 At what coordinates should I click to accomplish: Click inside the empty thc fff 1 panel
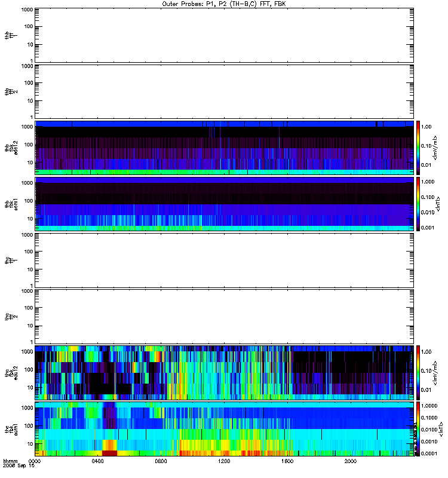click(224, 261)
